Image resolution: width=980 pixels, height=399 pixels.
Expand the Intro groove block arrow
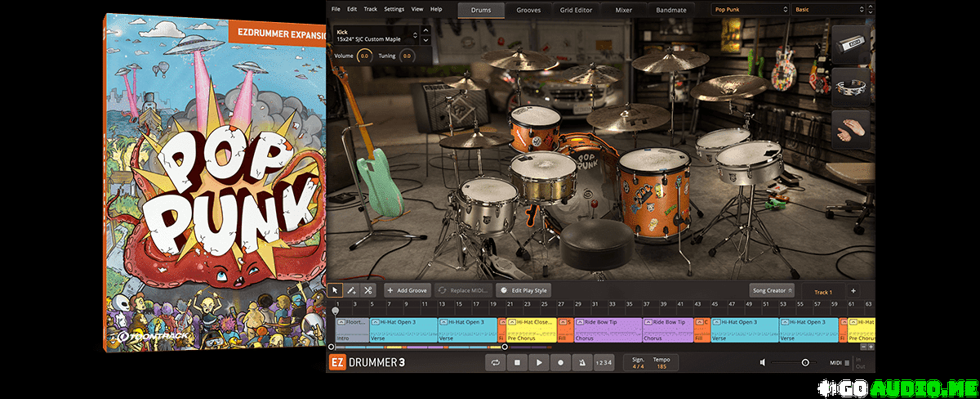341,323
